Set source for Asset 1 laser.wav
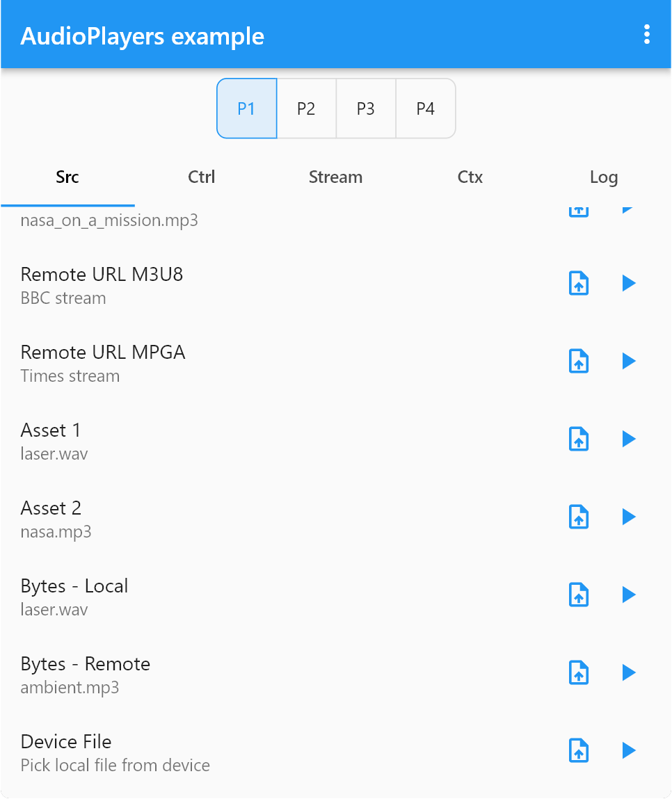672x799 pixels. point(578,439)
